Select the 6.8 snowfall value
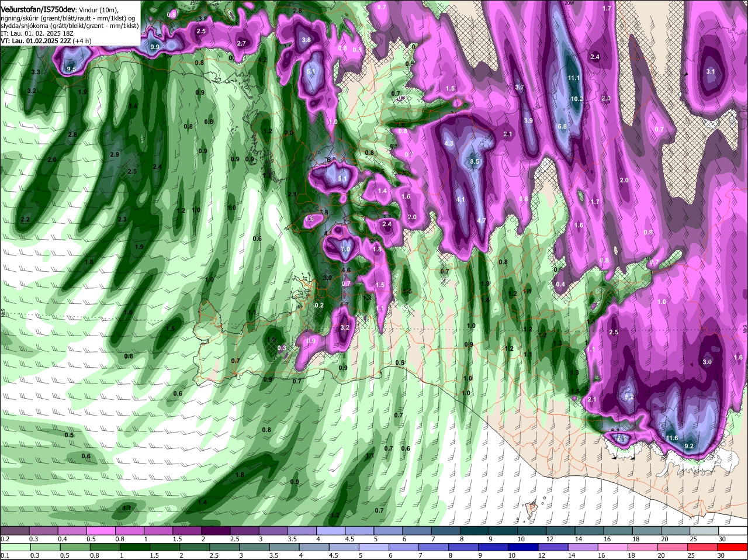The height and width of the screenshot is (560, 748). coord(563,126)
